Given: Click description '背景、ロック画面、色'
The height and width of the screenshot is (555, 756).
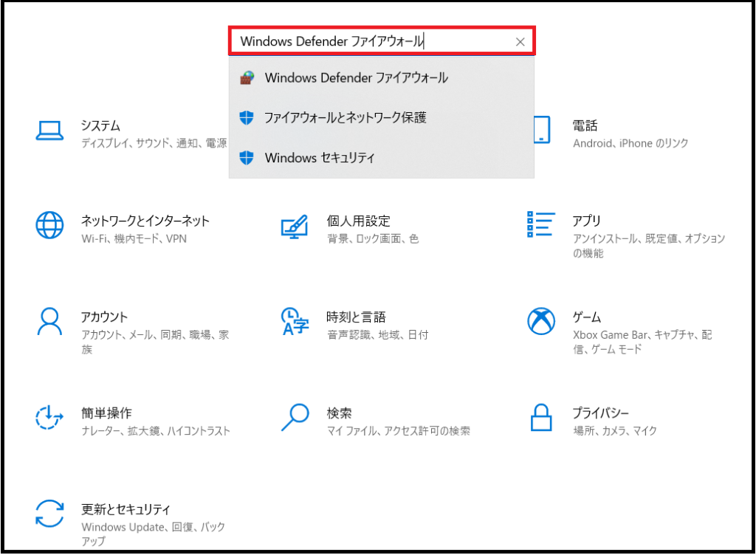Looking at the screenshot, I should point(373,238).
